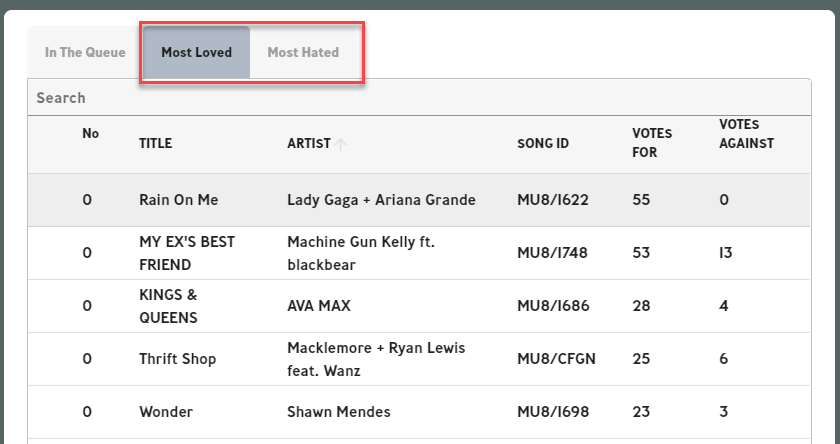Choose the KINGS & QUEENS song title
This screenshot has width=840, height=444.
(x=168, y=306)
